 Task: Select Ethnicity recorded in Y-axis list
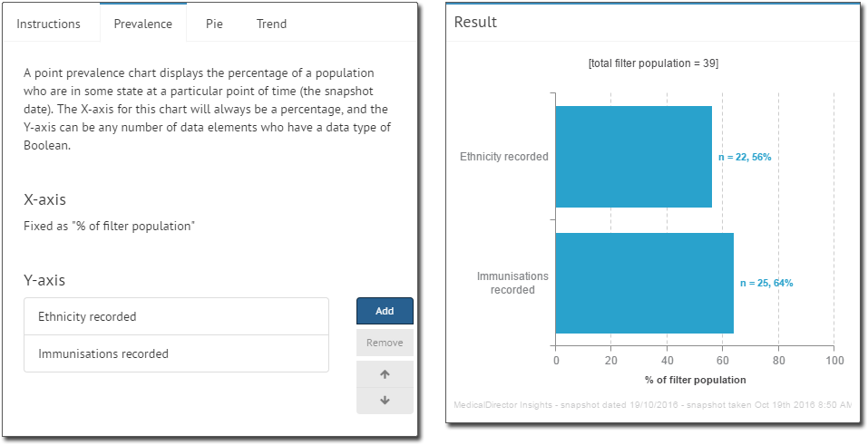point(176,316)
